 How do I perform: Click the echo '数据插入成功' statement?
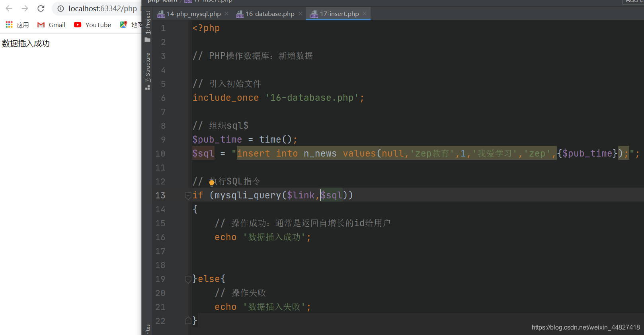point(263,237)
